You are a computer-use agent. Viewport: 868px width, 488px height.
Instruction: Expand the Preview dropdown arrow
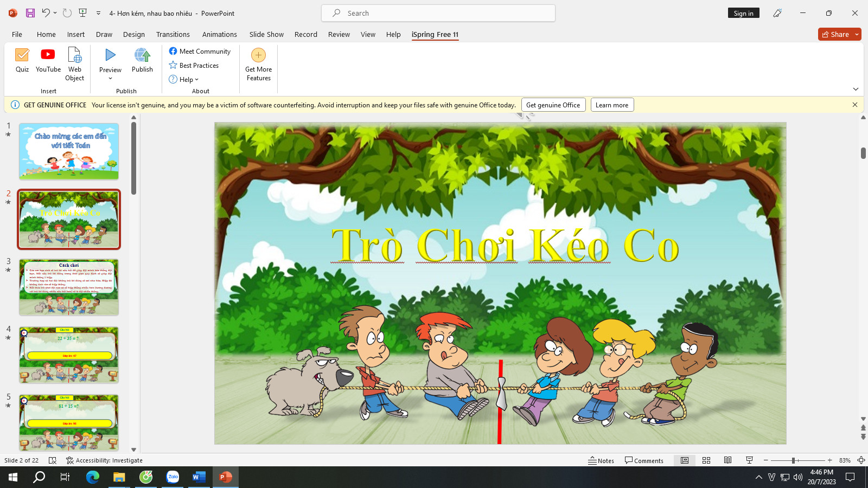110,79
